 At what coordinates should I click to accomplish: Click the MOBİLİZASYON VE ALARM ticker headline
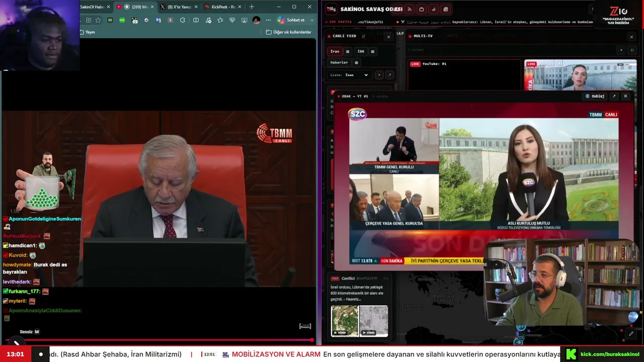point(276,354)
